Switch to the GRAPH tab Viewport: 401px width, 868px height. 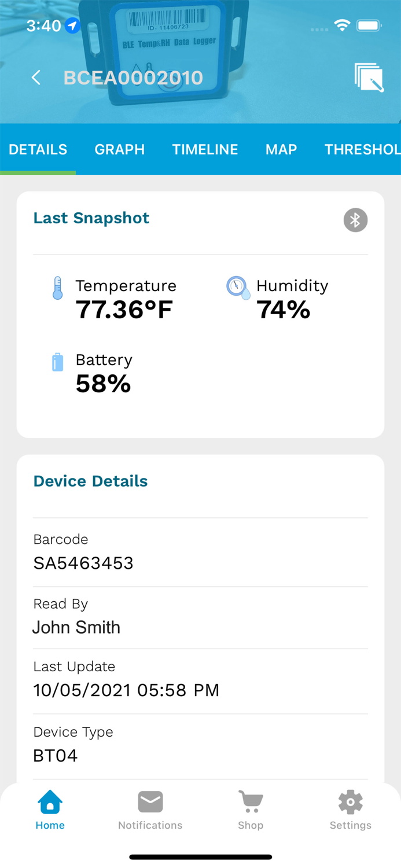coord(119,149)
